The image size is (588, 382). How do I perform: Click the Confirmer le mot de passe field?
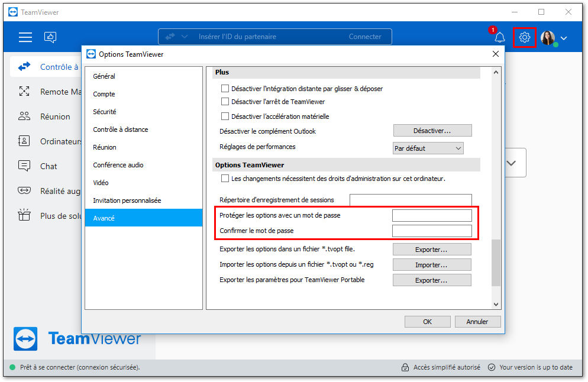click(x=432, y=231)
